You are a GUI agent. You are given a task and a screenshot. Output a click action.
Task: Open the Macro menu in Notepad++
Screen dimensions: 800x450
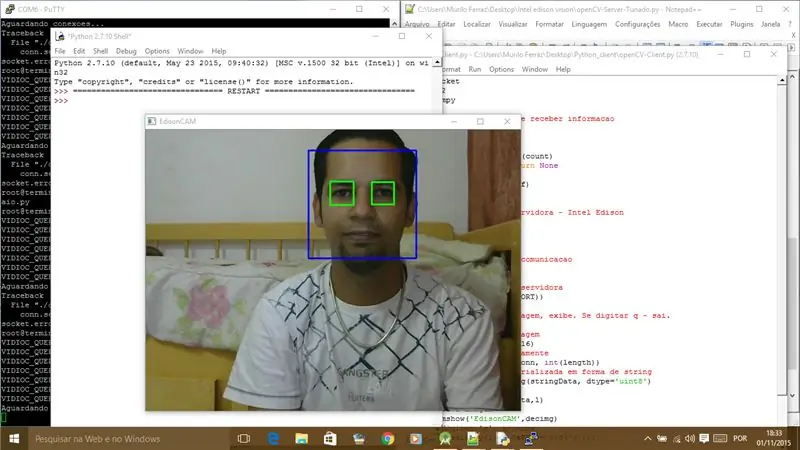pyautogui.click(x=678, y=24)
